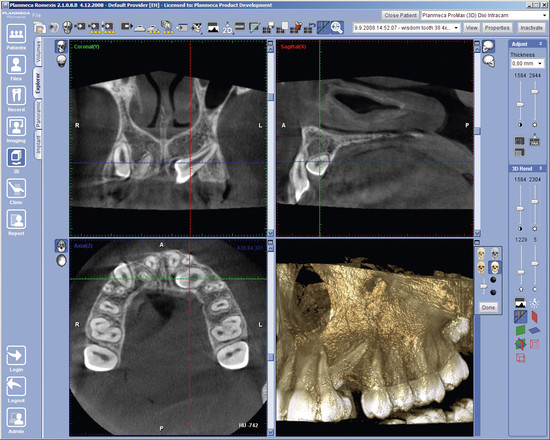Viewport: 550px width, 440px height.
Task: Click the trash bin toolbar icon
Action: [x=296, y=27]
